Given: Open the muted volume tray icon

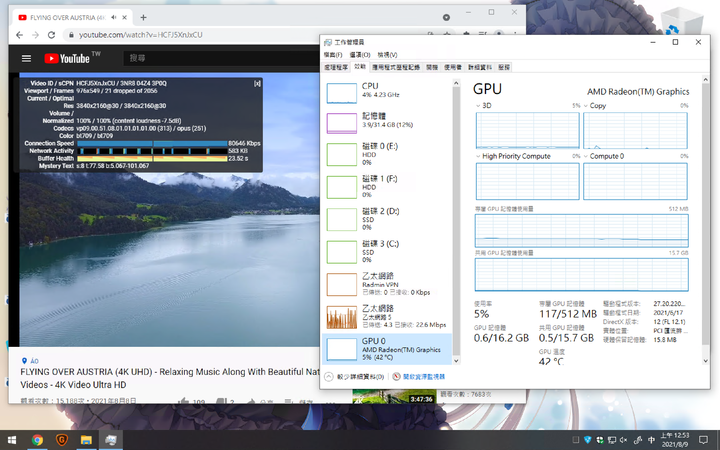Looking at the screenshot, I should [x=624, y=440].
